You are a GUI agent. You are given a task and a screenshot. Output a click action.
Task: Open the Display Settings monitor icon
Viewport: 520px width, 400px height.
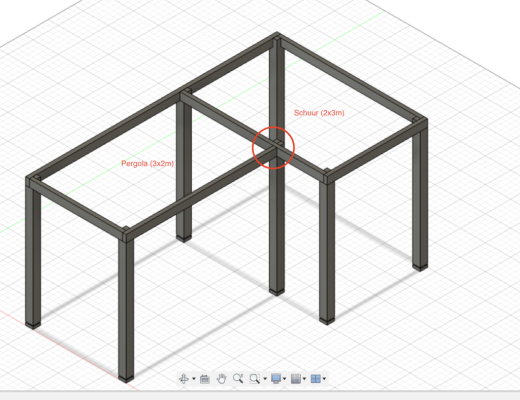(x=276, y=379)
